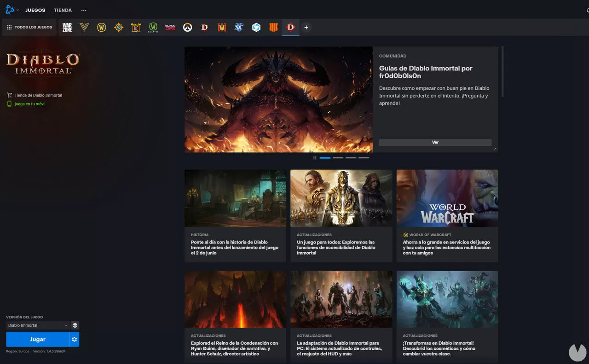Select the orange Black Ops 4 icon
This screenshot has height=364, width=589.
273,28
